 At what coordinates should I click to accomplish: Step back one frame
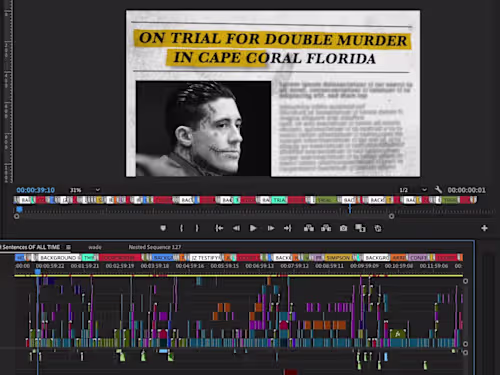(x=236, y=228)
